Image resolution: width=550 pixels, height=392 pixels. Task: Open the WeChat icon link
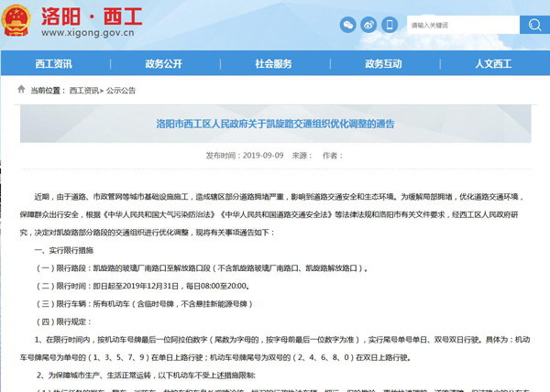coord(348,25)
